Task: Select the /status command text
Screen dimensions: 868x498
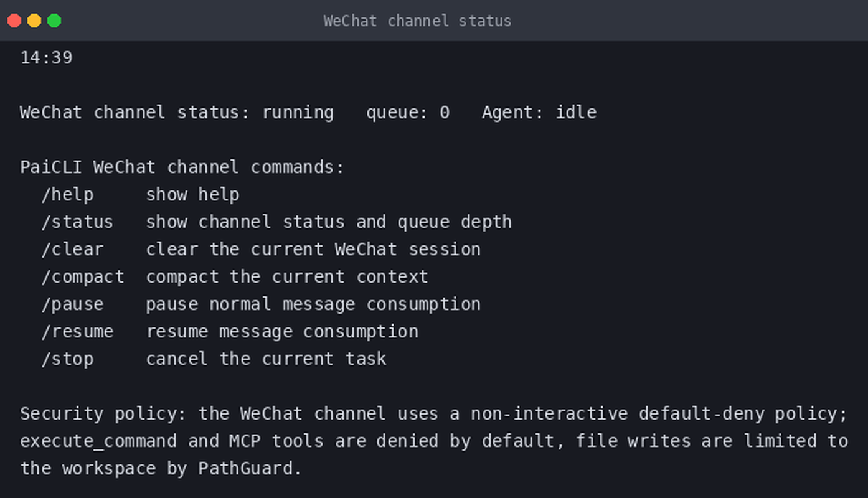Action: click(x=78, y=222)
